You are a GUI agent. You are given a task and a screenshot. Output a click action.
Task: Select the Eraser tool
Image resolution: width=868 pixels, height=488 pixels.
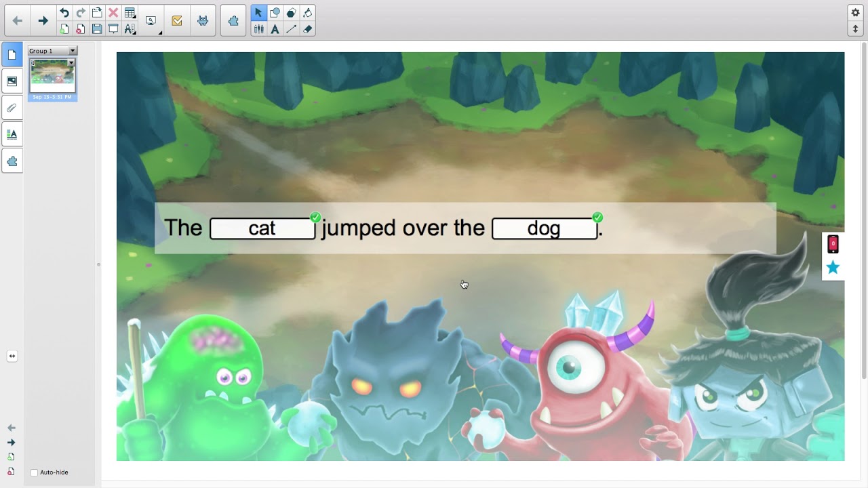pos(308,29)
